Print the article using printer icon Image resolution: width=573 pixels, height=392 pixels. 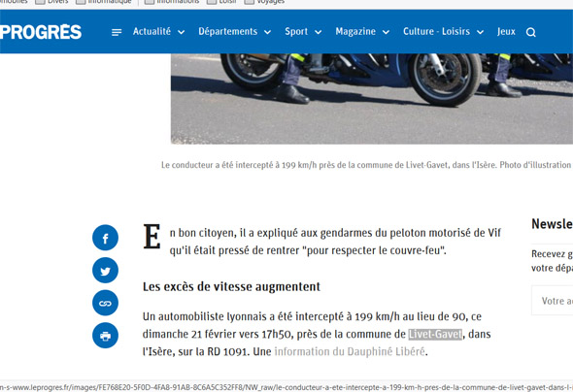pos(105,336)
